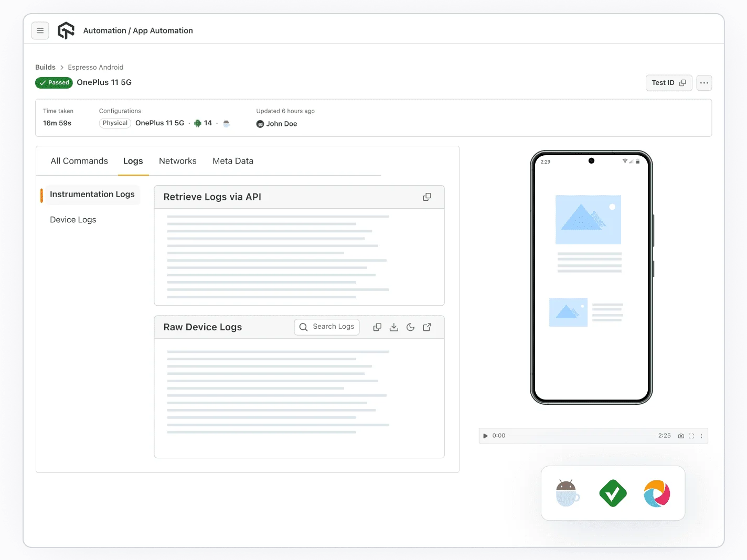
Task: Enter fullscreen on the video player
Action: [x=691, y=436]
